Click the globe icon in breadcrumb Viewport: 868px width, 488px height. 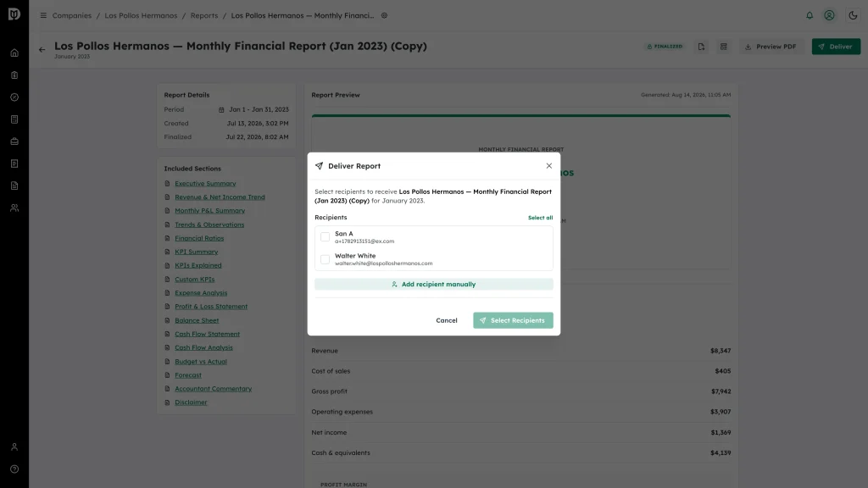click(x=384, y=15)
